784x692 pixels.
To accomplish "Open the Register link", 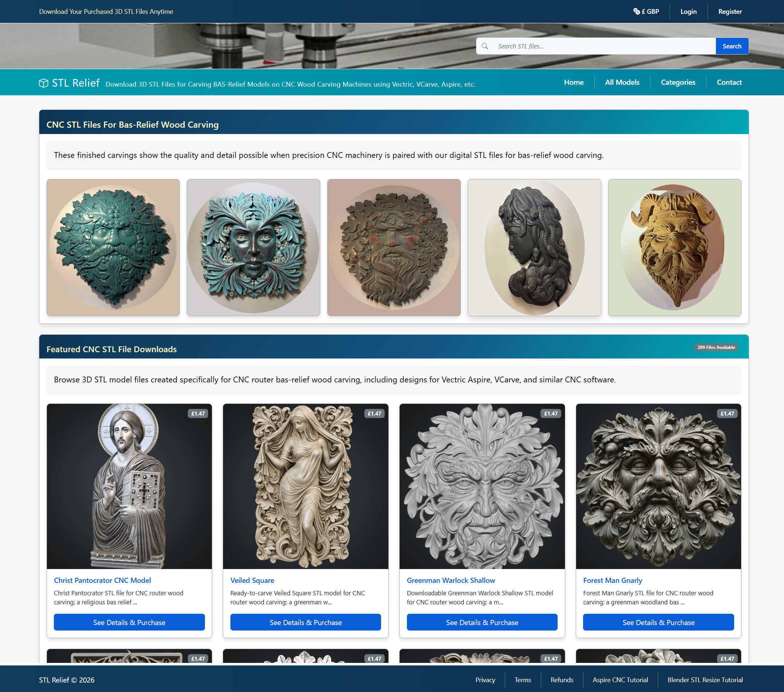I will tap(730, 12).
